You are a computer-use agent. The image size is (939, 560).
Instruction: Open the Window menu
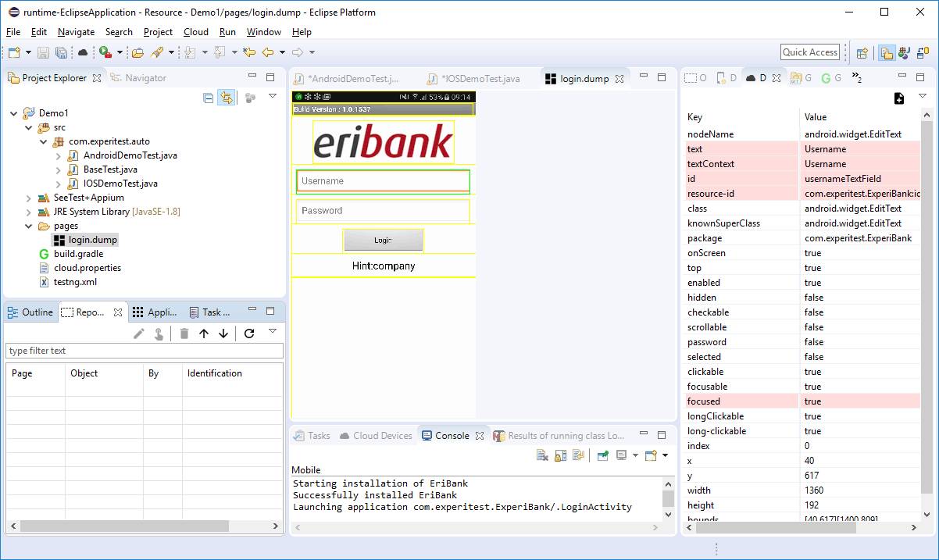264,32
